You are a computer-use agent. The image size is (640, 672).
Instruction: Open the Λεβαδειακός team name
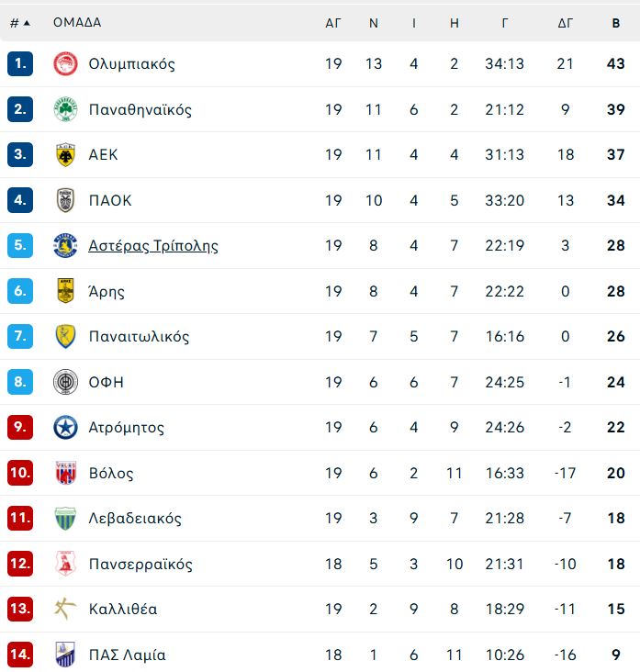[x=135, y=518]
